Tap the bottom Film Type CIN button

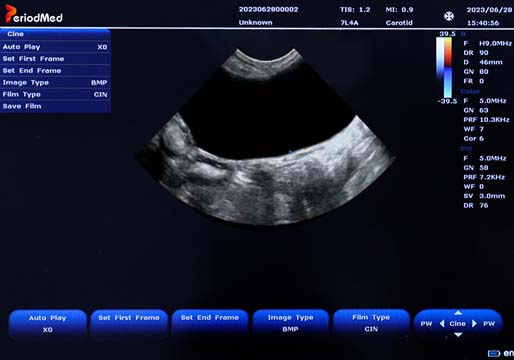pos(371,323)
